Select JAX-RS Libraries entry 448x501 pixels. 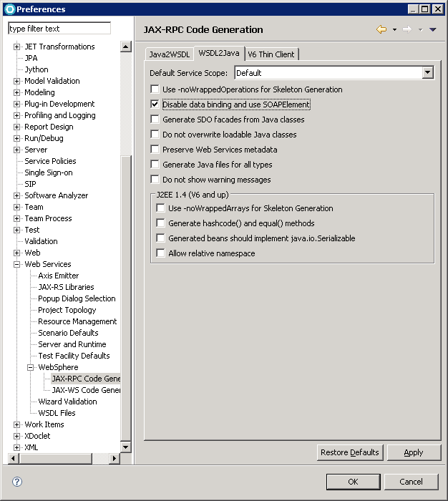(66, 287)
